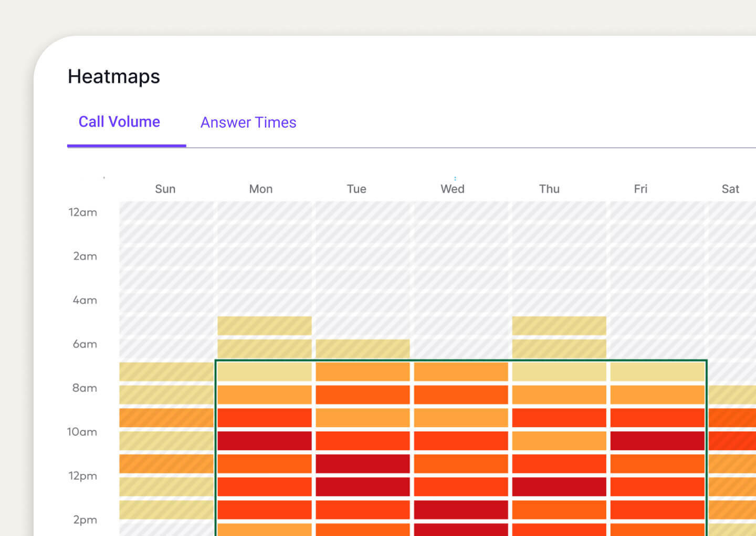Click the 12pm row label

83,476
